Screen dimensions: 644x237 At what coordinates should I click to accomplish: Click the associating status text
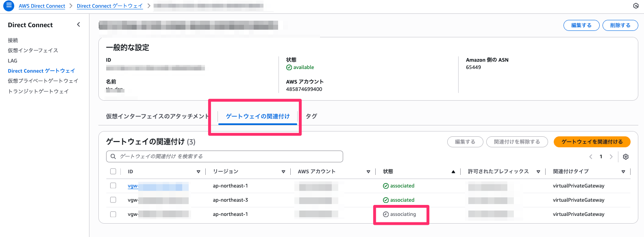(x=403, y=214)
